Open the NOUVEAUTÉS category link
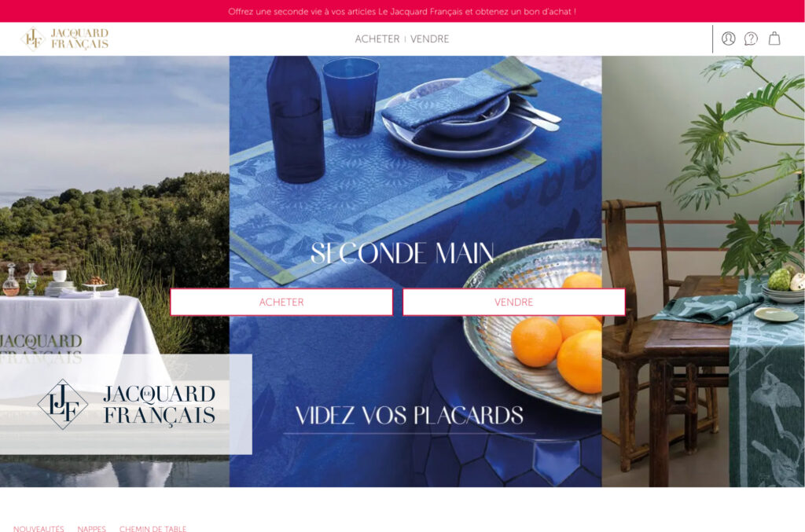 [39, 528]
